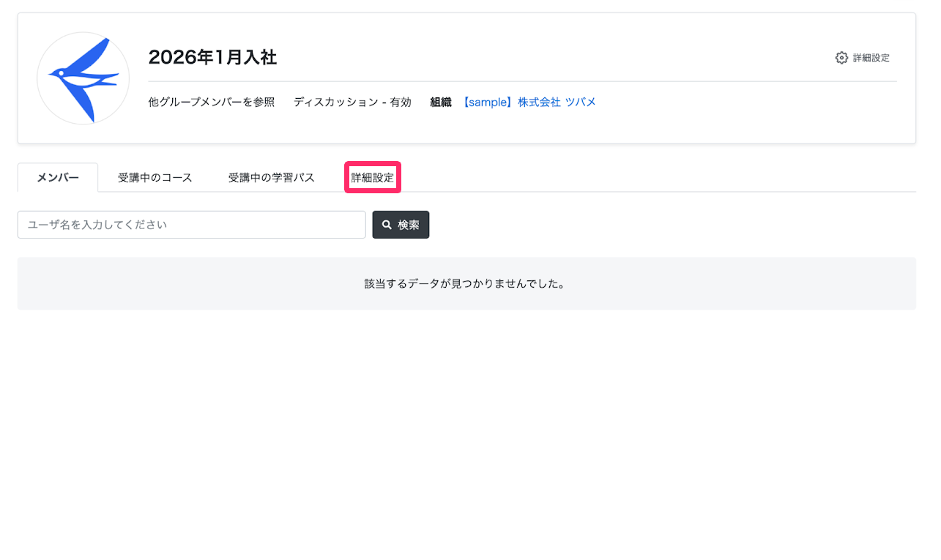Click the 組織 label

point(441,102)
